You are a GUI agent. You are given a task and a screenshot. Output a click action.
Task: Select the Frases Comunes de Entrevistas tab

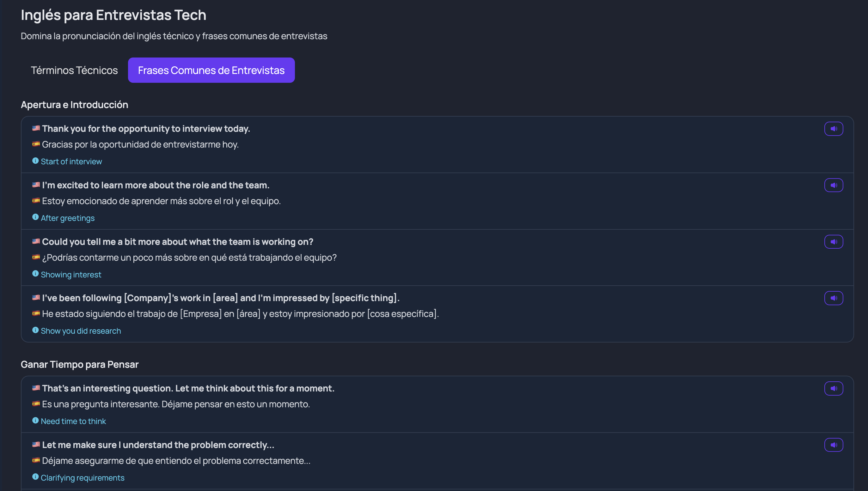[211, 70]
